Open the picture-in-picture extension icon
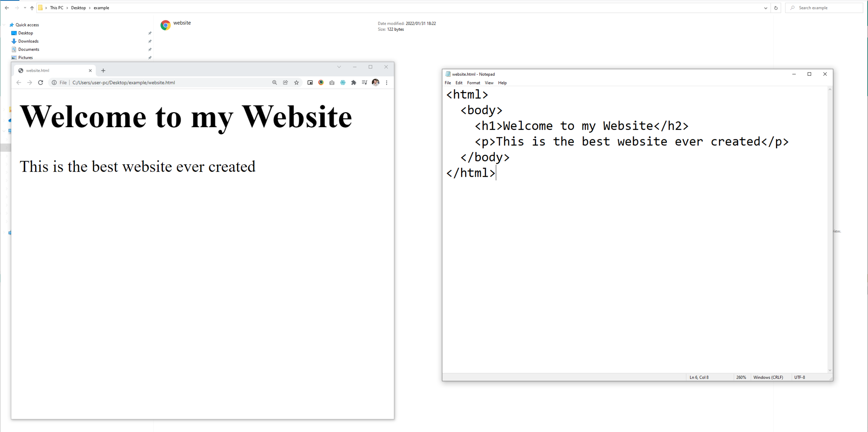 tap(310, 83)
